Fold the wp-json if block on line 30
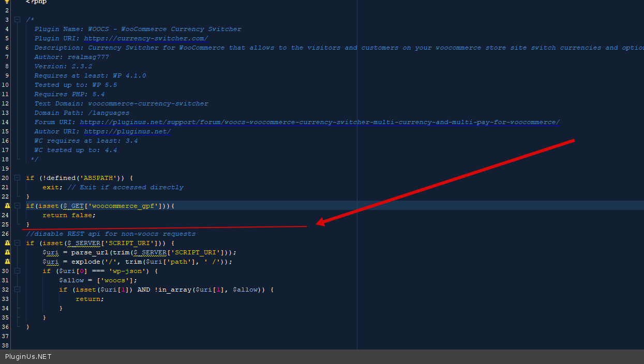The height and width of the screenshot is (364, 644). coord(18,271)
